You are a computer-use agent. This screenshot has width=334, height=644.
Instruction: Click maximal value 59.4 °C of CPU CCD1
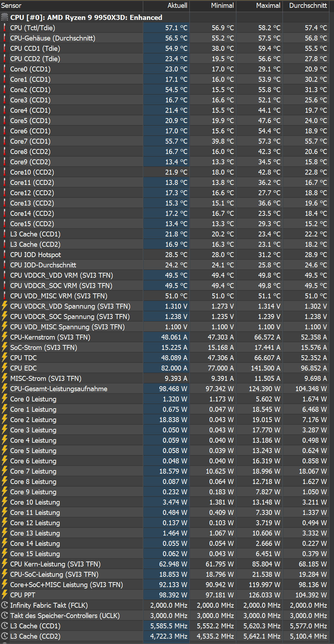269,48
